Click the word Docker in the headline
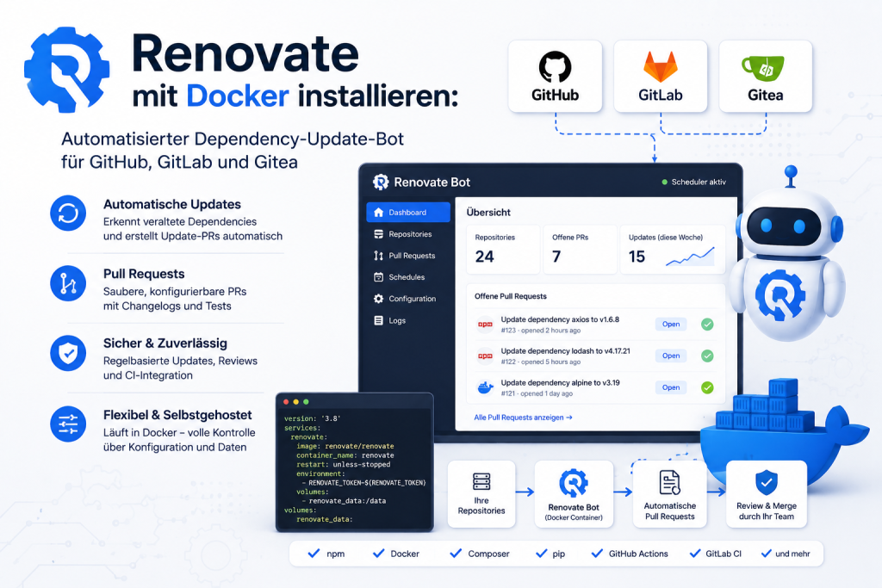Screen dimensions: 882x588 [238, 96]
